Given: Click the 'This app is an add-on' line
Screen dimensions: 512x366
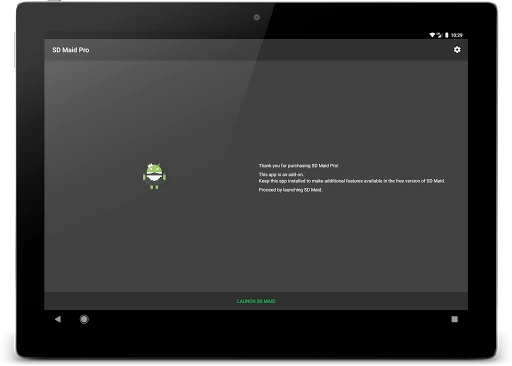Looking at the screenshot, I should [281, 174].
